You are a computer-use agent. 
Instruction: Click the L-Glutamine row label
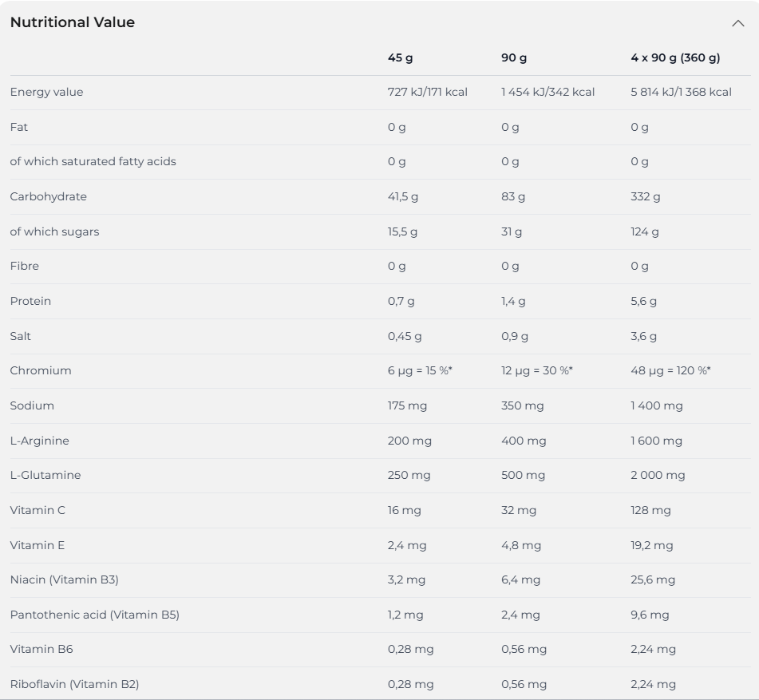click(45, 475)
